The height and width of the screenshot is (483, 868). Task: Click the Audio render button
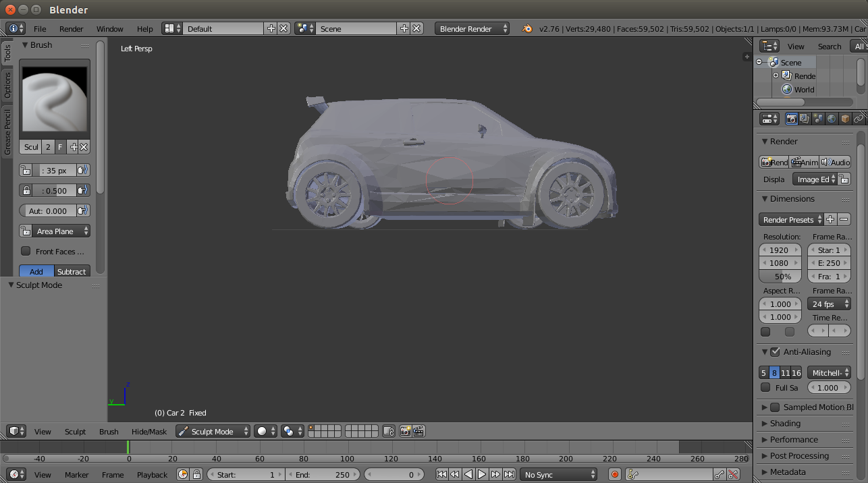tap(836, 163)
